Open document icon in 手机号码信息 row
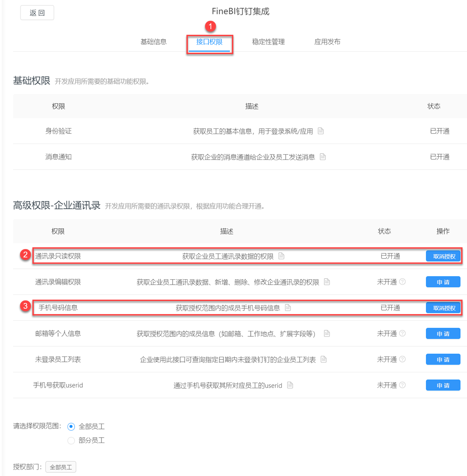 click(x=288, y=308)
